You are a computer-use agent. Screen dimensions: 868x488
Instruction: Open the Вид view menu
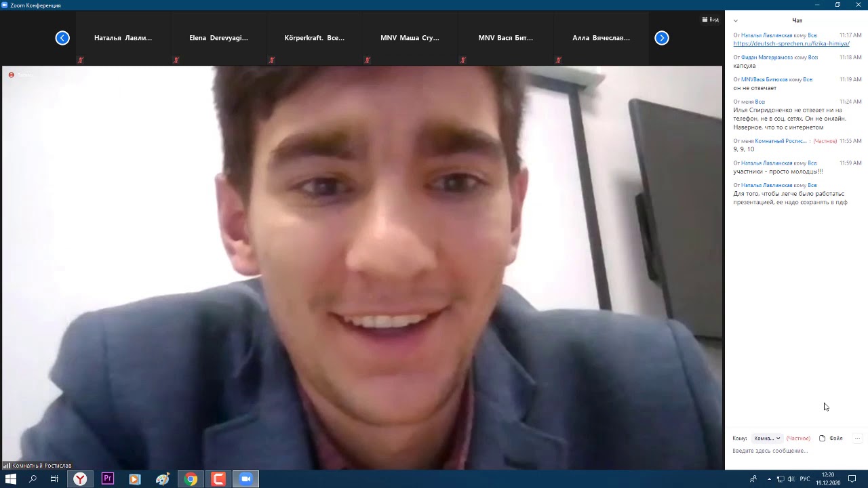[710, 20]
